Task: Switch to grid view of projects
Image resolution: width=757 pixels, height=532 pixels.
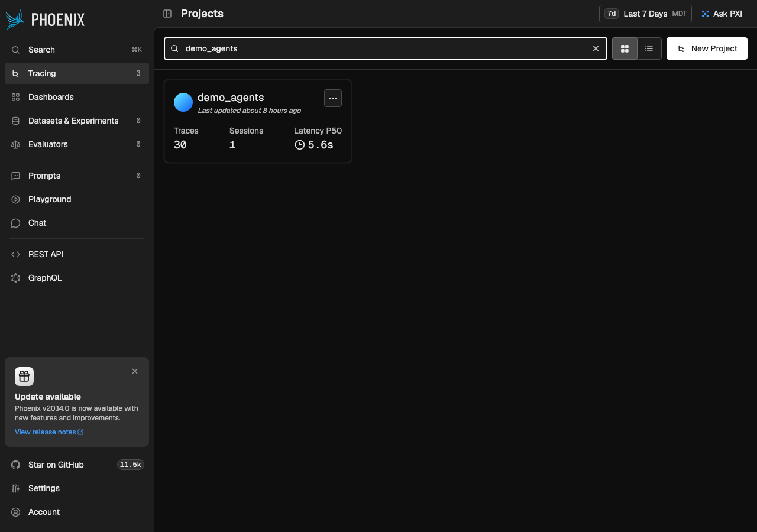Action: click(625, 48)
